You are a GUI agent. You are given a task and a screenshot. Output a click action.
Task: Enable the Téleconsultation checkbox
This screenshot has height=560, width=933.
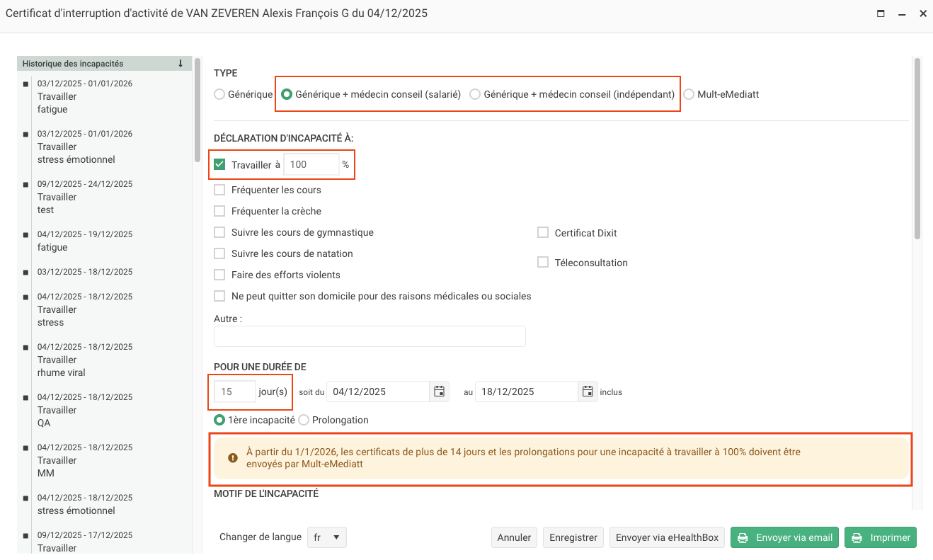pyautogui.click(x=543, y=263)
